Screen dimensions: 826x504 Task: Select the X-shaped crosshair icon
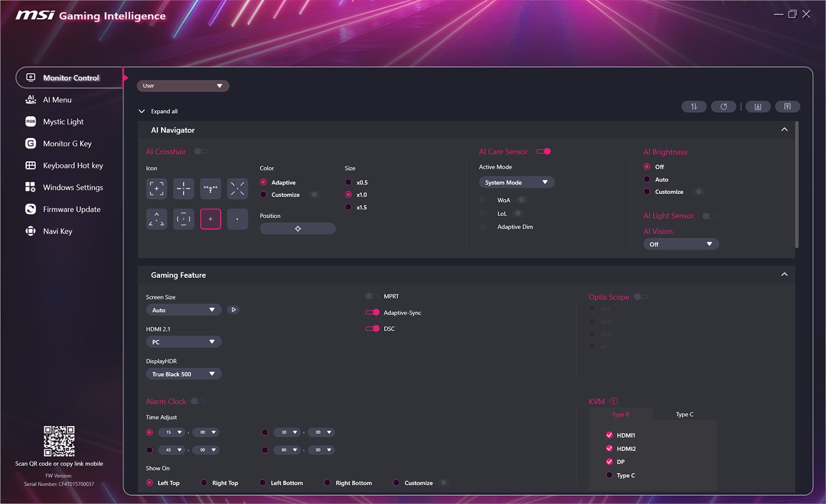click(x=237, y=189)
